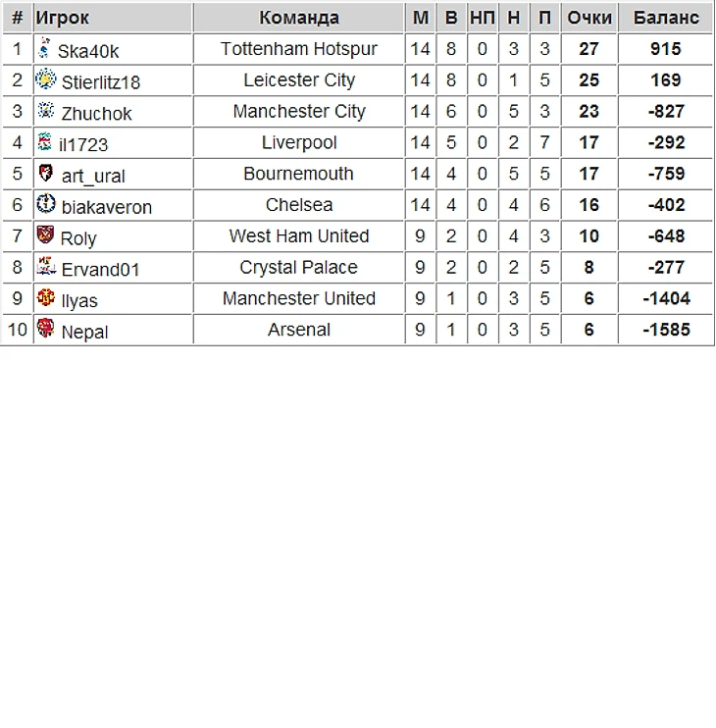The width and height of the screenshot is (716, 728).
Task: Click the Игрок column header
Action: [63, 18]
